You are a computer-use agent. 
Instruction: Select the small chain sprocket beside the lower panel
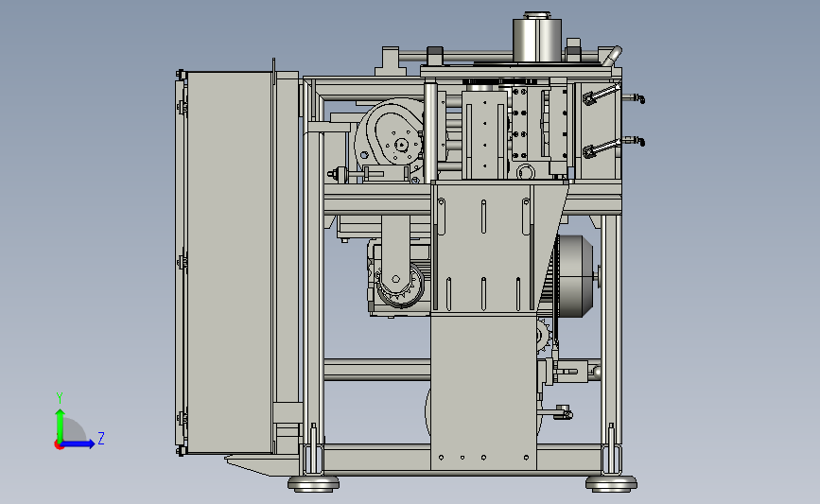tap(544, 335)
